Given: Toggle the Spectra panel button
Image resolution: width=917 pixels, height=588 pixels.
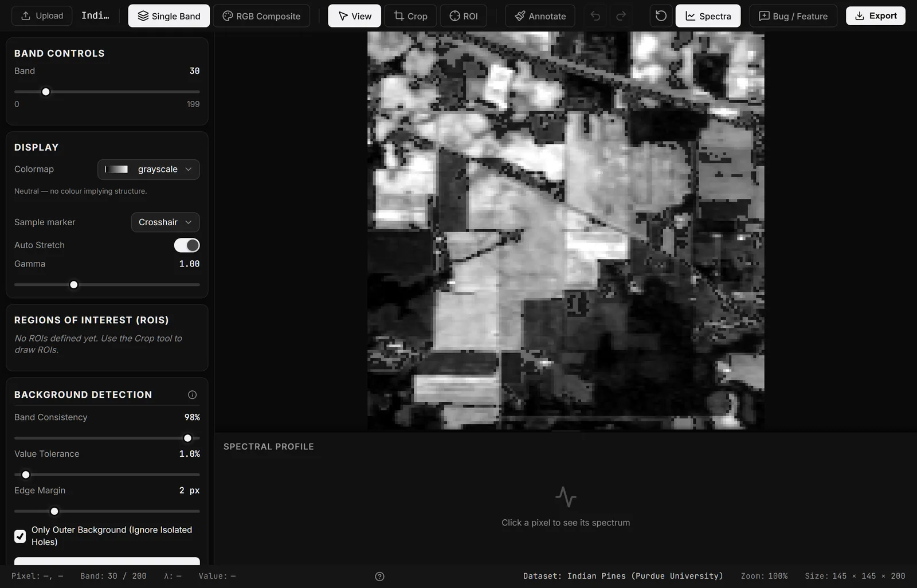Looking at the screenshot, I should tap(708, 16).
